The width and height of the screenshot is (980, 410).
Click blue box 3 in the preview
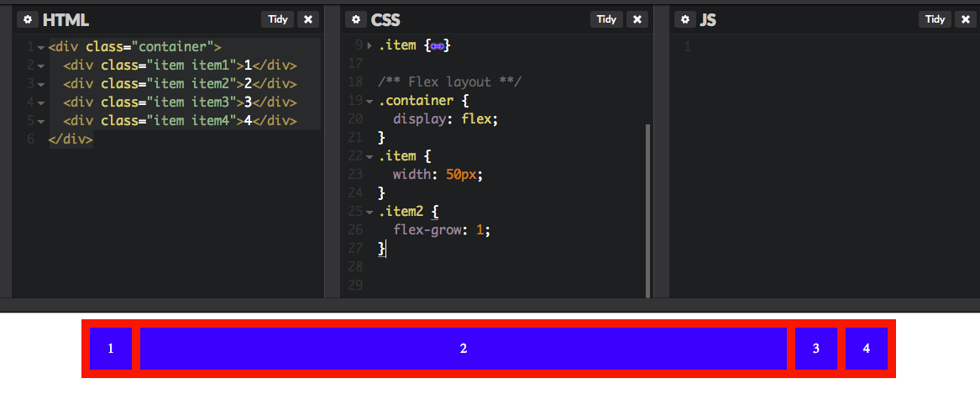[815, 349]
